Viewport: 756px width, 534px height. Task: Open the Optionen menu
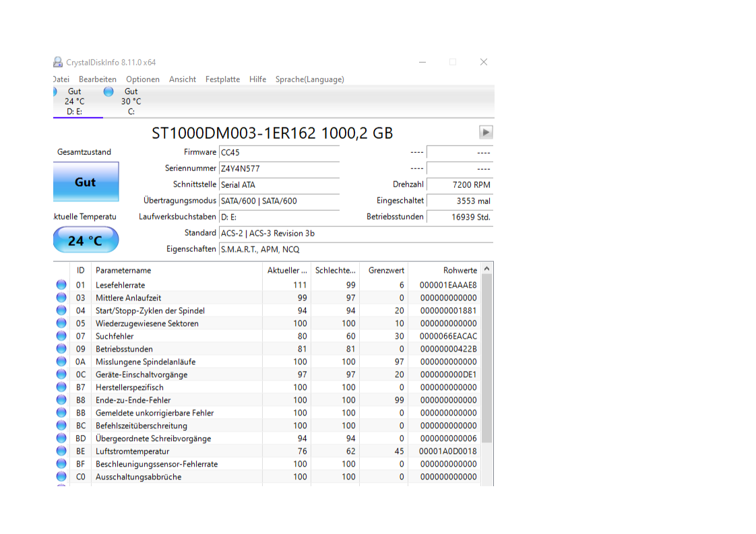tap(143, 79)
